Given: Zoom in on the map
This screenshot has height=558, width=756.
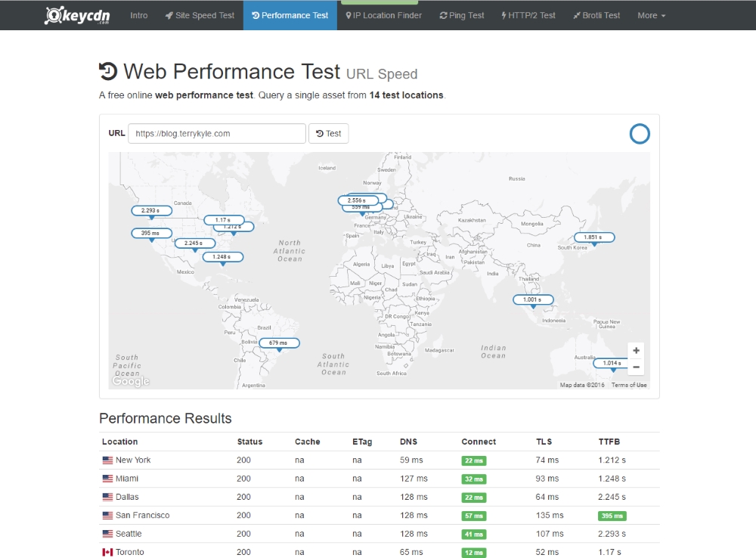Looking at the screenshot, I should tap(637, 351).
